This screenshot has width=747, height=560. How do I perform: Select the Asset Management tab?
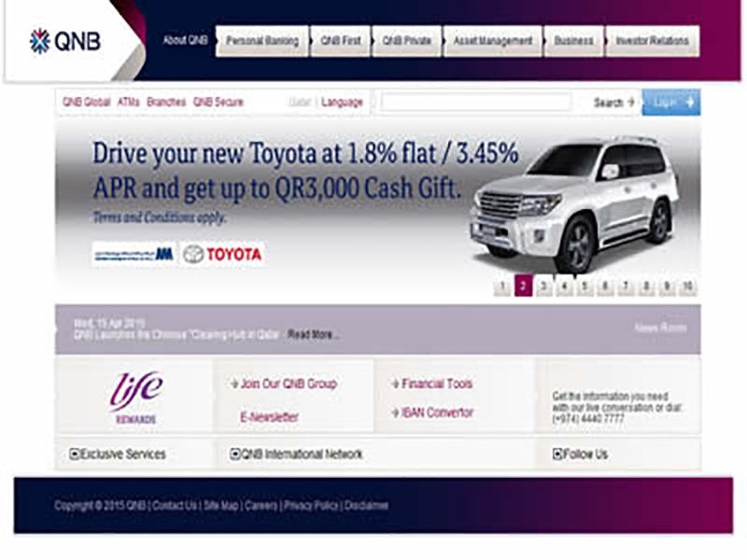[492, 41]
